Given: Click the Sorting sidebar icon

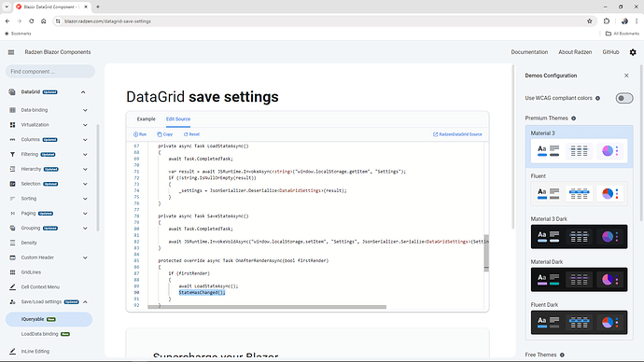Looking at the screenshot, I should coord(12,199).
